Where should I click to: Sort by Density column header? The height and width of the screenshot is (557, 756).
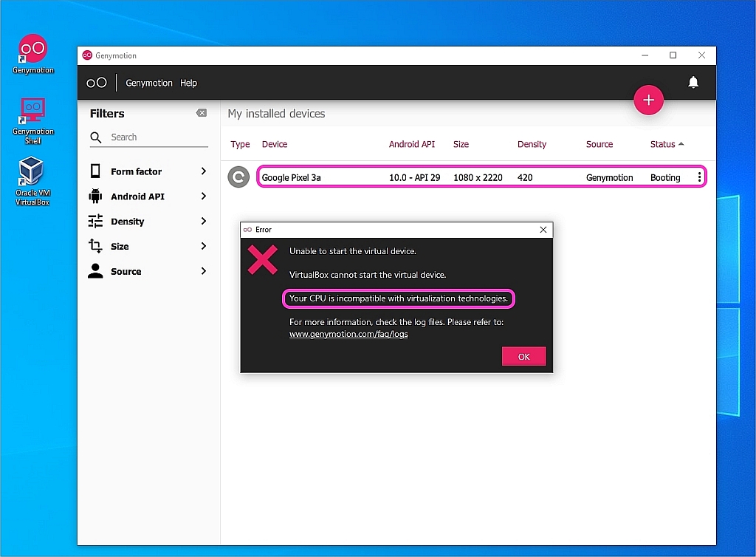coord(532,144)
